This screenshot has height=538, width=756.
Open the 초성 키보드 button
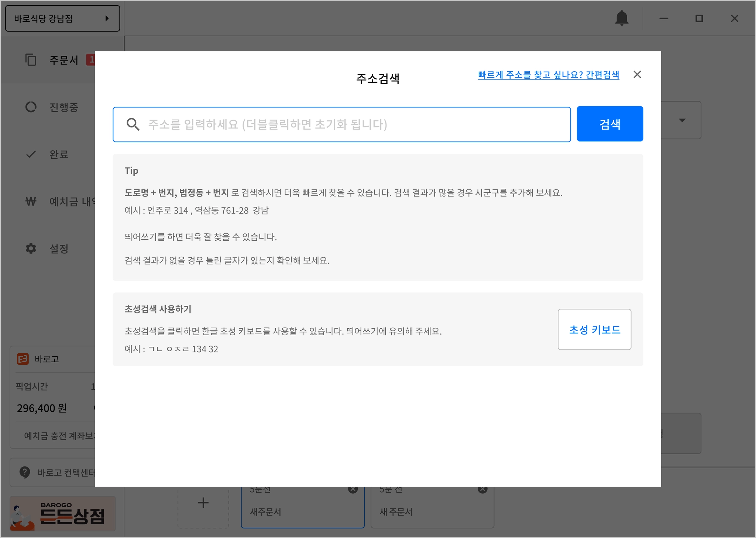pos(594,329)
